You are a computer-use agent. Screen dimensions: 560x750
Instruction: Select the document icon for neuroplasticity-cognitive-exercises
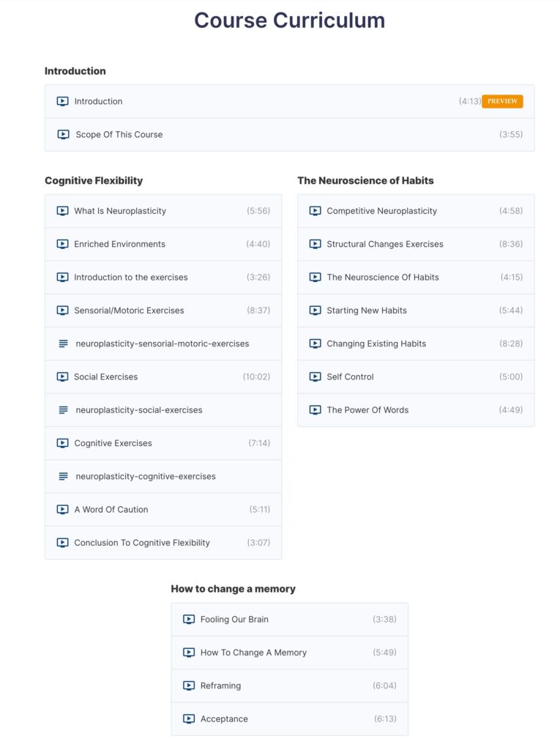[x=63, y=476]
